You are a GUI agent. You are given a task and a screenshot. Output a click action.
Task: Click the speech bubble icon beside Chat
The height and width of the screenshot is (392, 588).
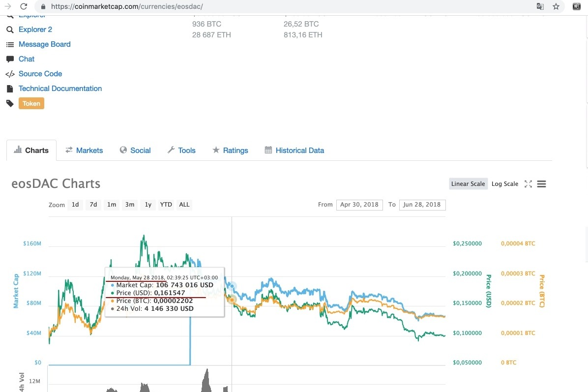tap(10, 60)
